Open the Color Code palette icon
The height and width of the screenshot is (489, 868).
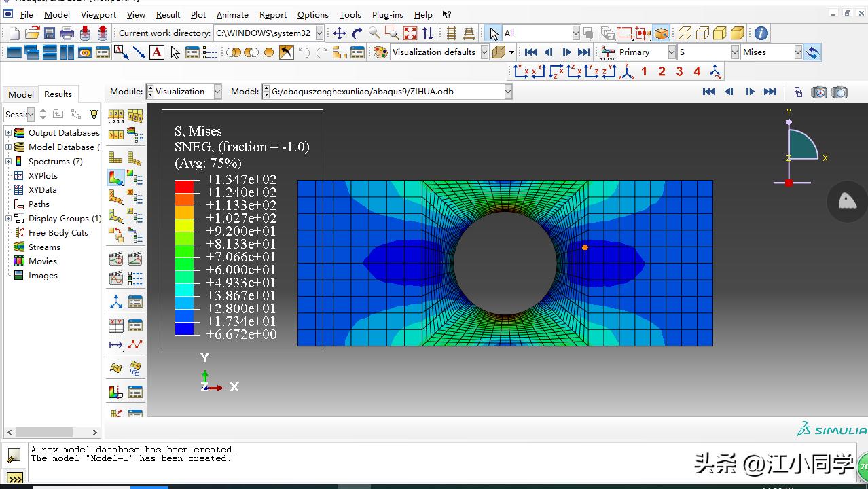[x=380, y=52]
